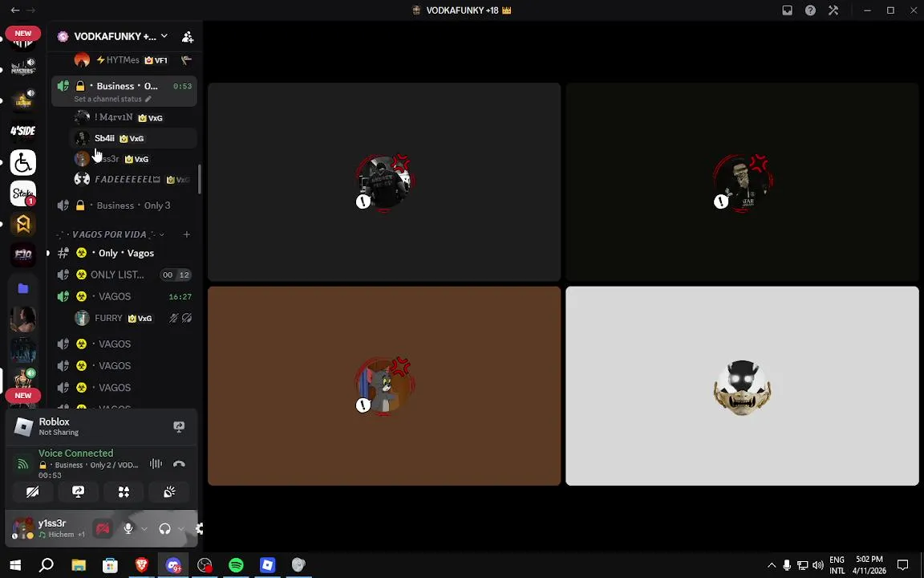Open the Voice Connected status text
The width and height of the screenshot is (924, 578).
[x=75, y=453]
